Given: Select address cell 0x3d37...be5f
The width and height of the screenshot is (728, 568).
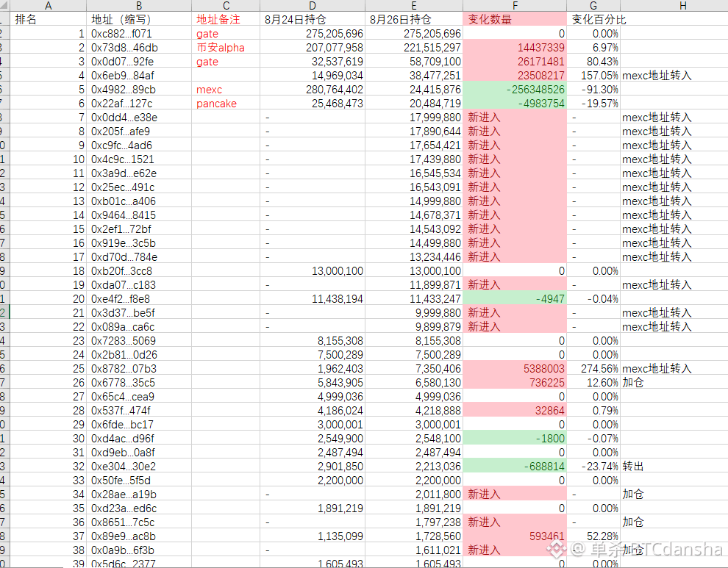Looking at the screenshot, I should 139,313.
